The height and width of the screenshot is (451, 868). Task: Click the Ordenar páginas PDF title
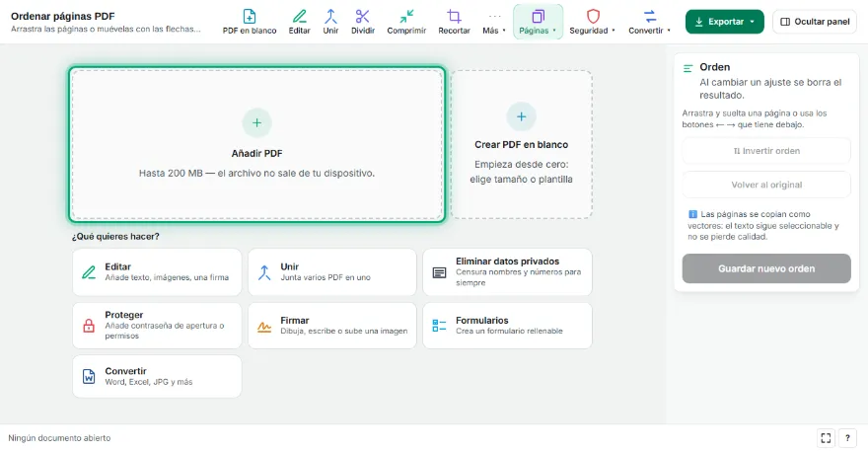62,16
